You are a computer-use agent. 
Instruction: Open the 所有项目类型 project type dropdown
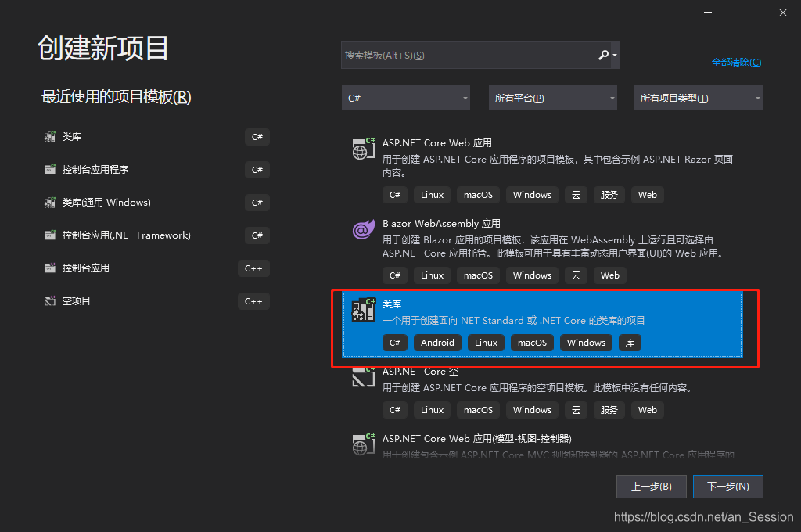click(699, 98)
